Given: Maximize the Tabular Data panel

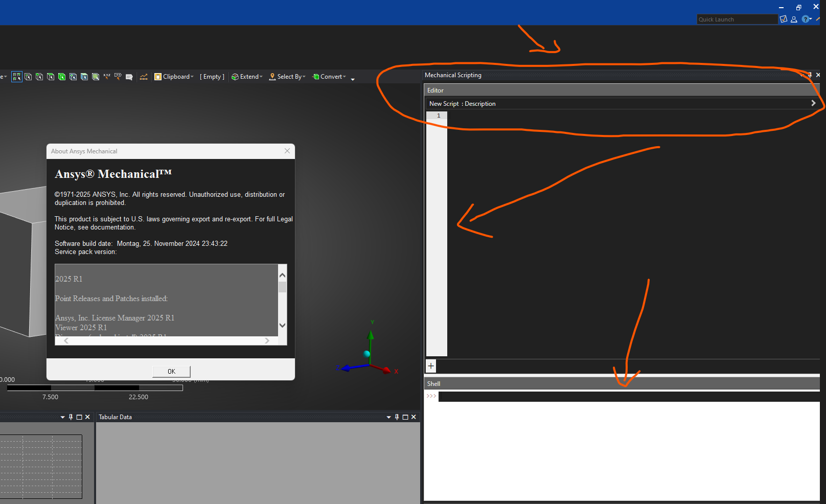Looking at the screenshot, I should [405, 417].
